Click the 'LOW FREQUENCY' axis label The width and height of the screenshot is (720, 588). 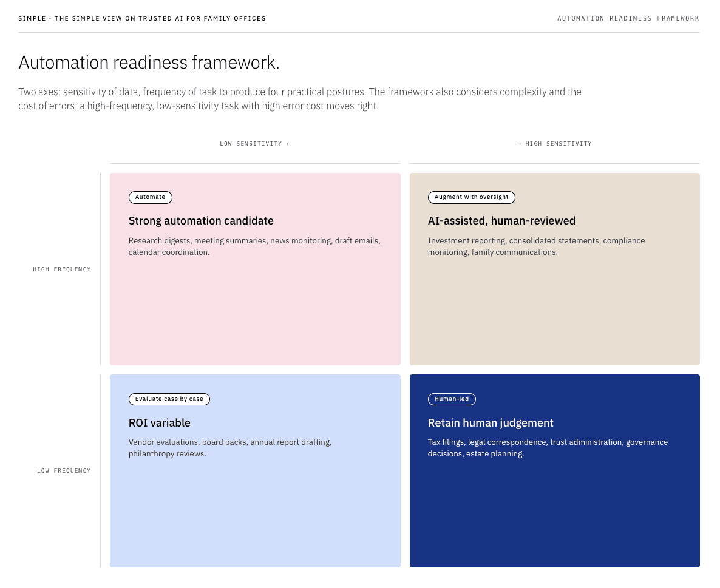click(x=64, y=471)
